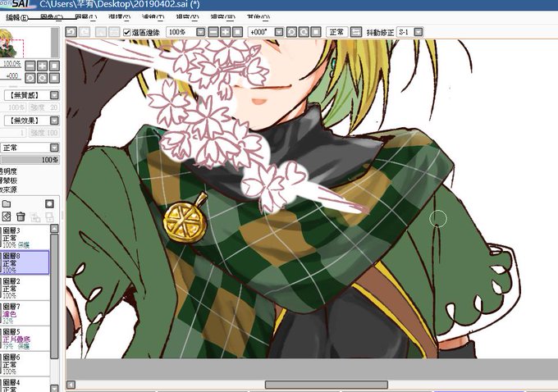Rotate canvas clockwise from the toolbar

[x=304, y=32]
